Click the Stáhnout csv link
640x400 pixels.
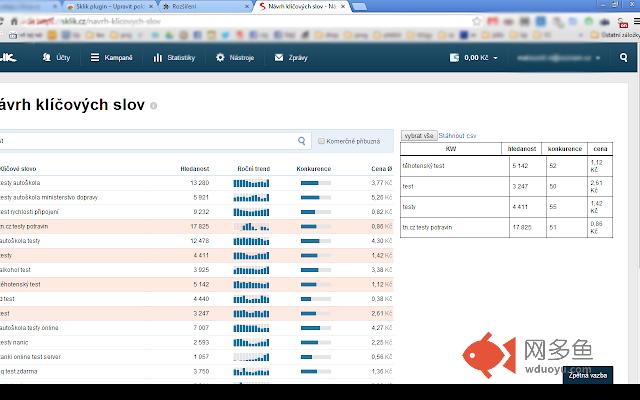pyautogui.click(x=457, y=136)
